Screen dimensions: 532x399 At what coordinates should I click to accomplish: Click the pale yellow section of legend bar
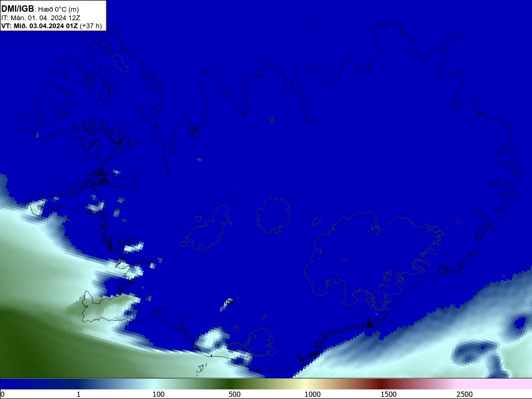pos(305,384)
